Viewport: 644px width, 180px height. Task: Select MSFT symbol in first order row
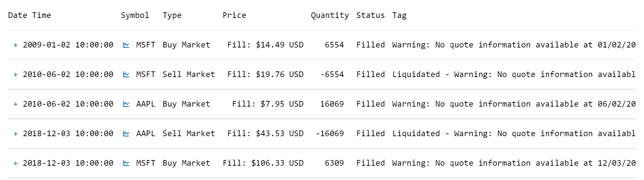pos(146,45)
